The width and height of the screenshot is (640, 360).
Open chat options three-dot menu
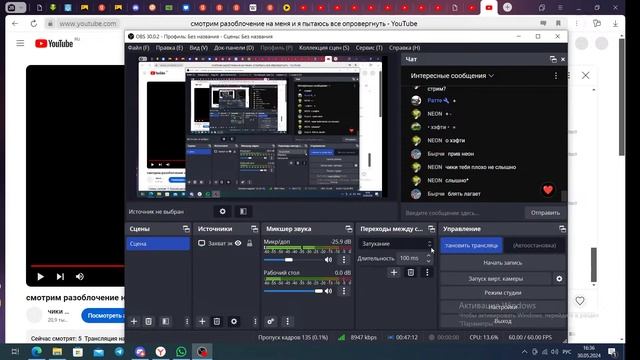(x=556, y=76)
